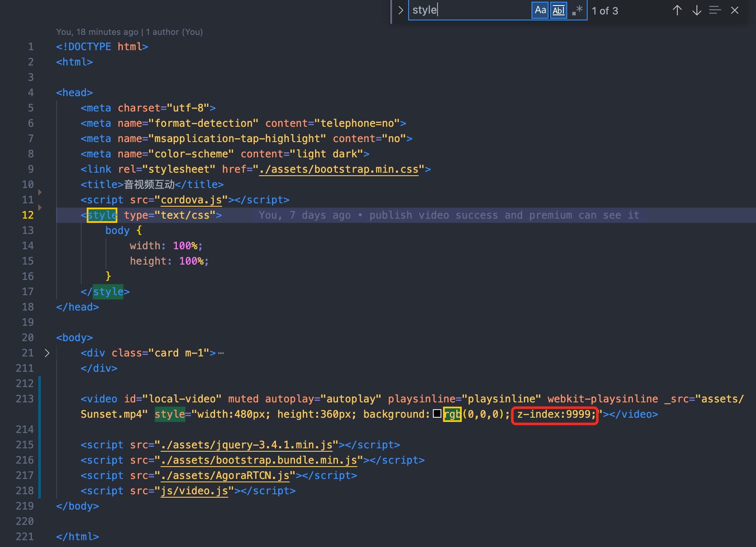Click 'z-index:9999;' in video style
Image resolution: width=756 pixels, height=547 pixels.
(556, 414)
